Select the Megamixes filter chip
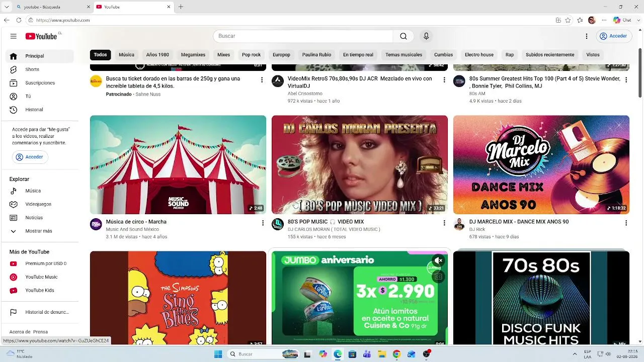644x362 pixels. point(193,55)
